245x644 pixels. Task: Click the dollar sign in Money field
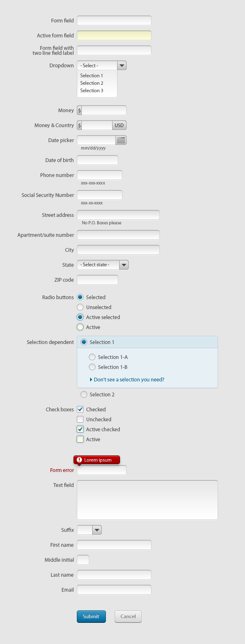(x=79, y=111)
